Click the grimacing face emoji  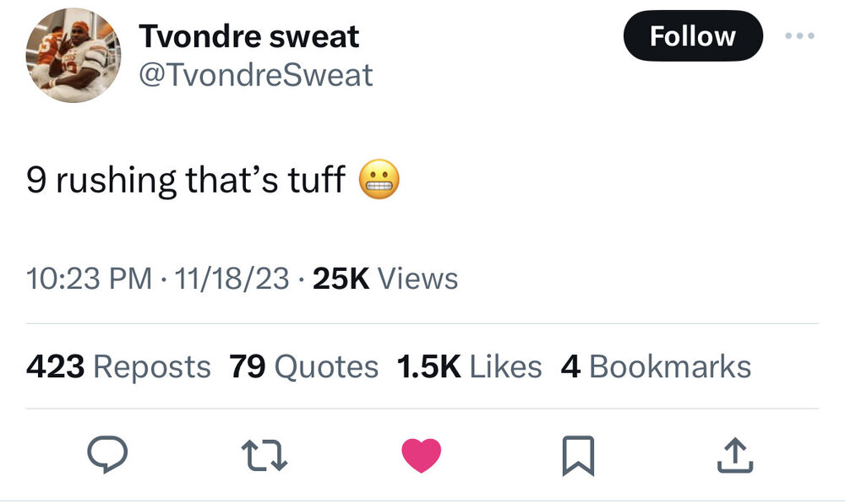coord(379,180)
